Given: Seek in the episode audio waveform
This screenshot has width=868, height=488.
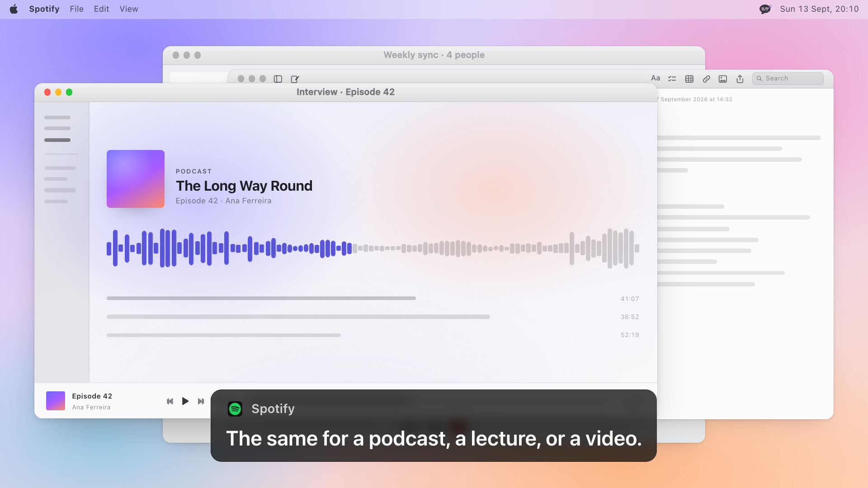Looking at the screenshot, I should [x=373, y=248].
